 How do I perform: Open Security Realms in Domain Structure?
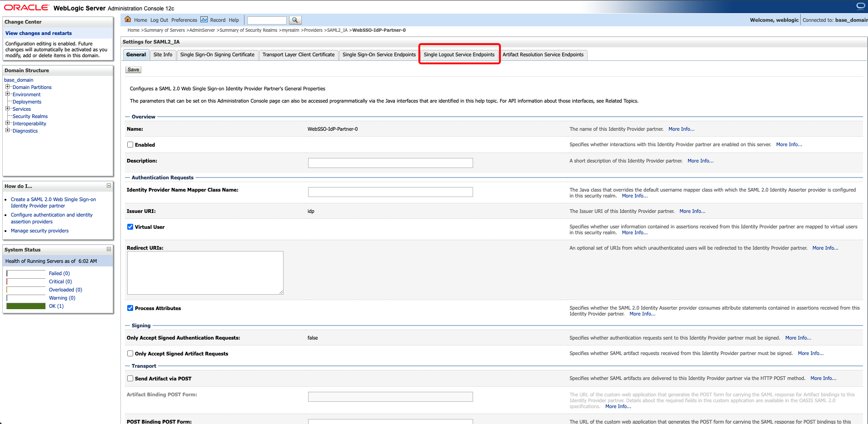pos(30,116)
